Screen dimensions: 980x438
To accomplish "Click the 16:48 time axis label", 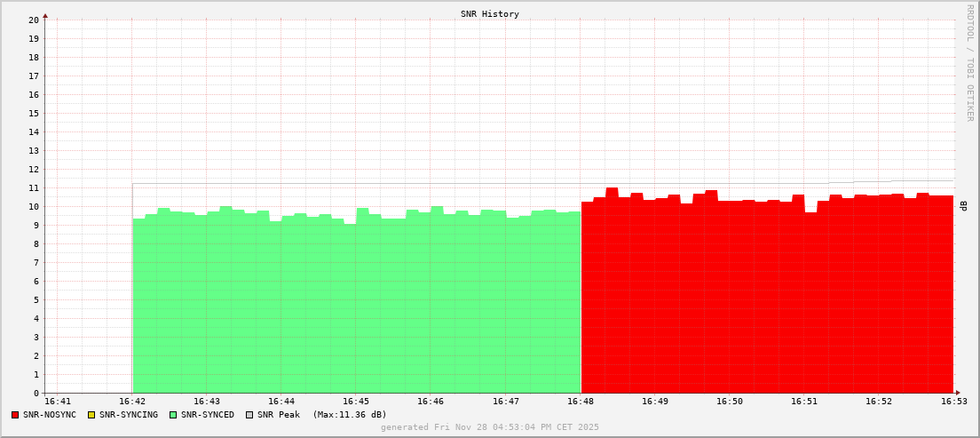I will [580, 402].
